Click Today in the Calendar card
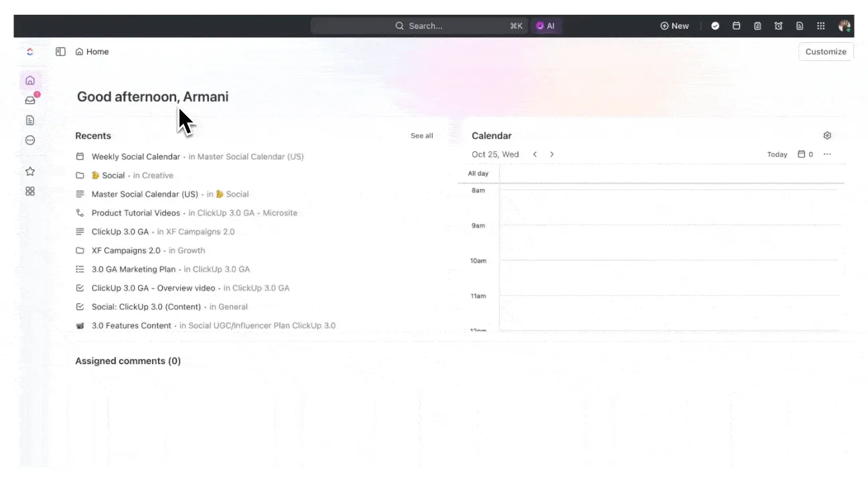 [x=777, y=155]
